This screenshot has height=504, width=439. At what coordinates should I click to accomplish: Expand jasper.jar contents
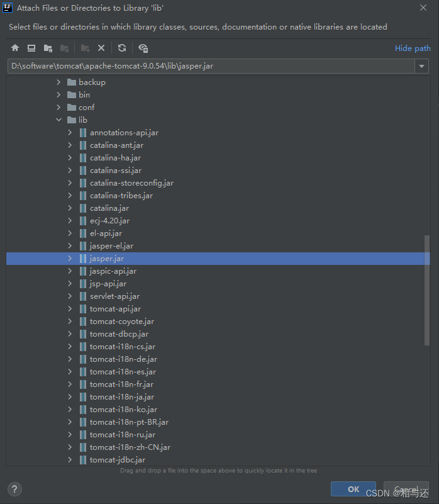[70, 259]
